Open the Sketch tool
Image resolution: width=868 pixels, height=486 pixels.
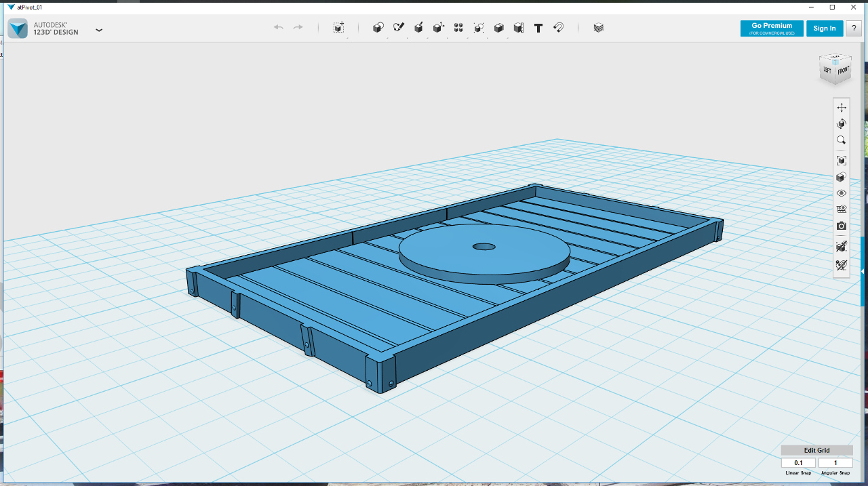399,28
